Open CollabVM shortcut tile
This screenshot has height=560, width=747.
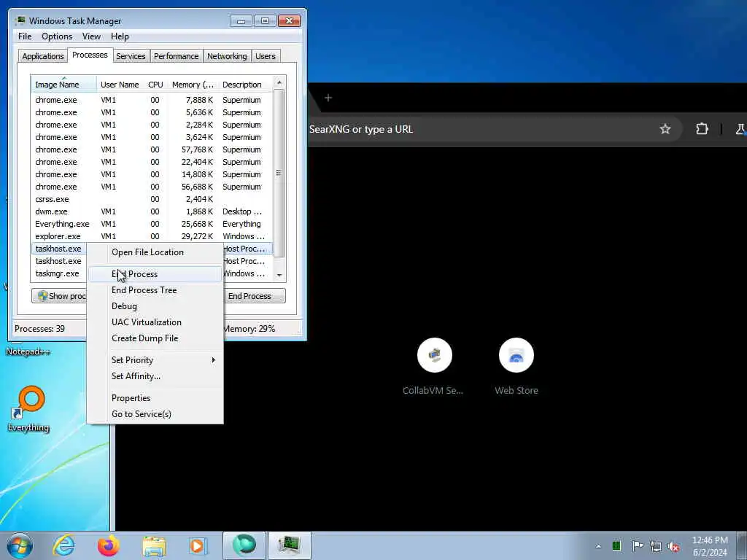(434, 367)
